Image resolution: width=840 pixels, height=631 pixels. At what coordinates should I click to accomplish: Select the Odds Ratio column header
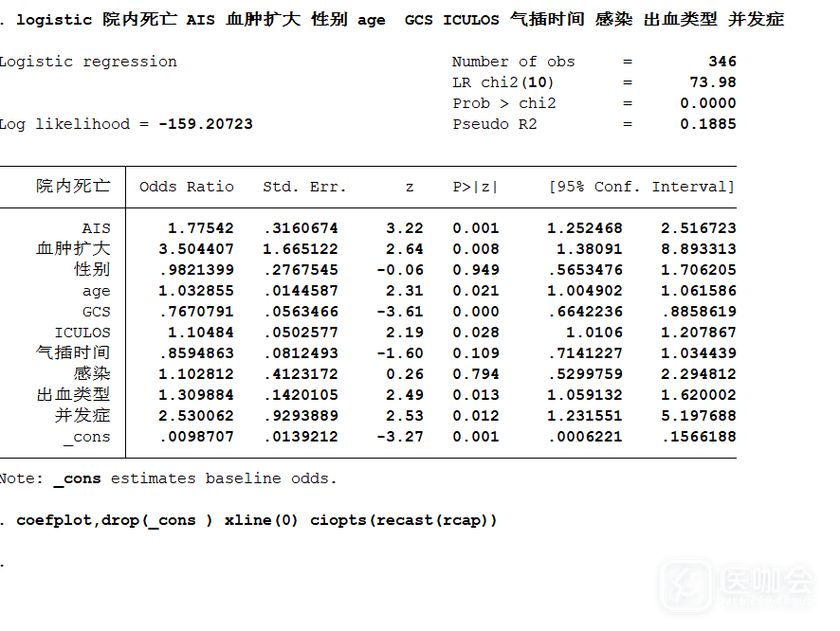click(187, 187)
